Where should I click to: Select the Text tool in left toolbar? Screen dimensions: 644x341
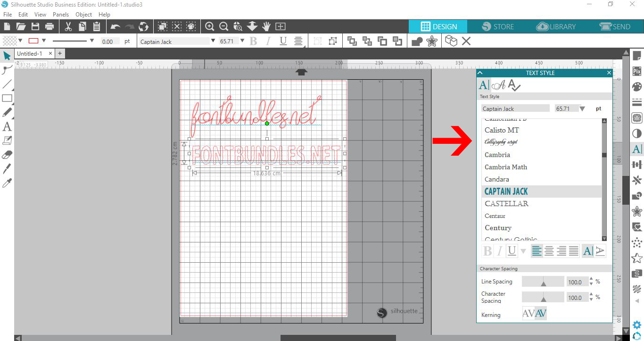point(7,126)
